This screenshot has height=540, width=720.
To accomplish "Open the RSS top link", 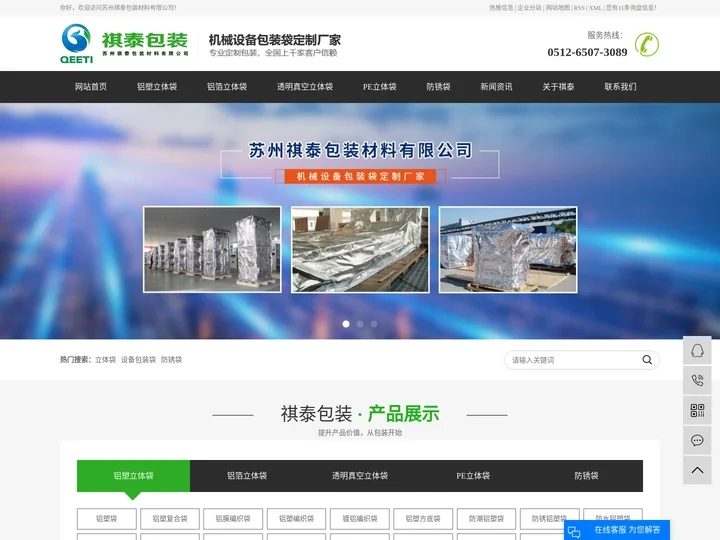I will [x=579, y=8].
